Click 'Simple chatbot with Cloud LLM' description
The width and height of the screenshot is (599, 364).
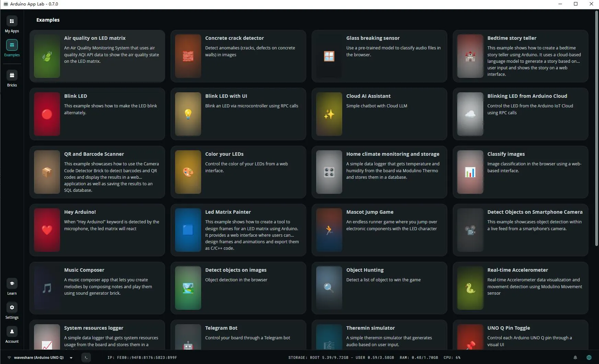(377, 106)
